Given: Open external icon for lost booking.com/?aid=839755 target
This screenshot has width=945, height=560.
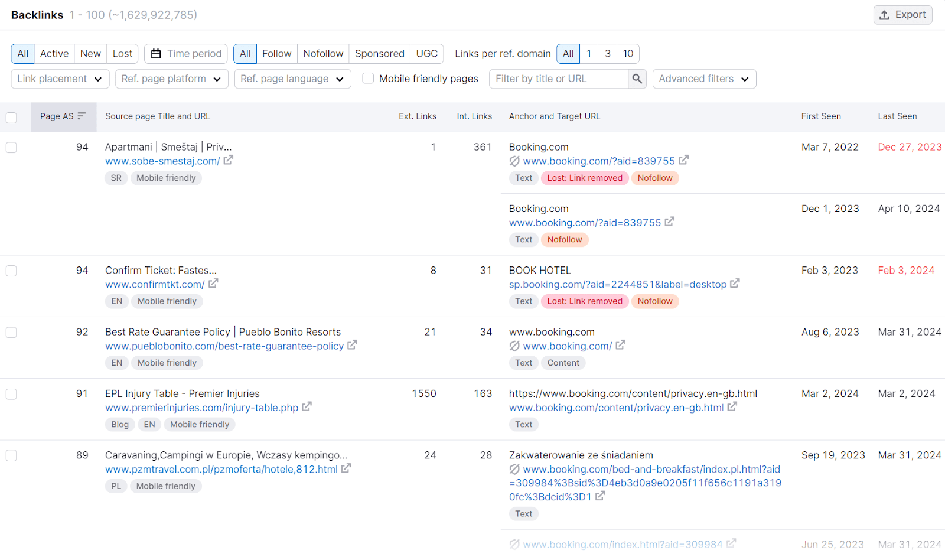Looking at the screenshot, I should (683, 160).
